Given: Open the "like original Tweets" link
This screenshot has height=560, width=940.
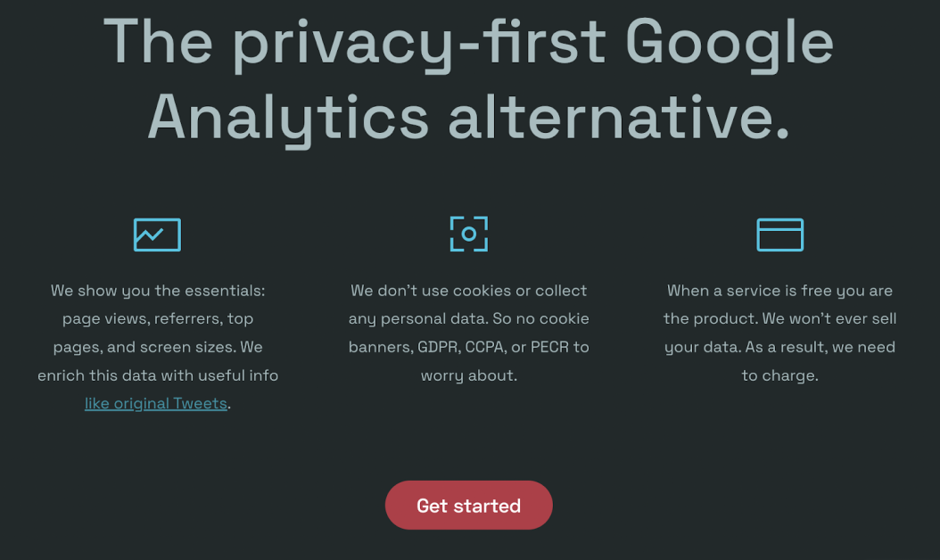Looking at the screenshot, I should (x=156, y=404).
